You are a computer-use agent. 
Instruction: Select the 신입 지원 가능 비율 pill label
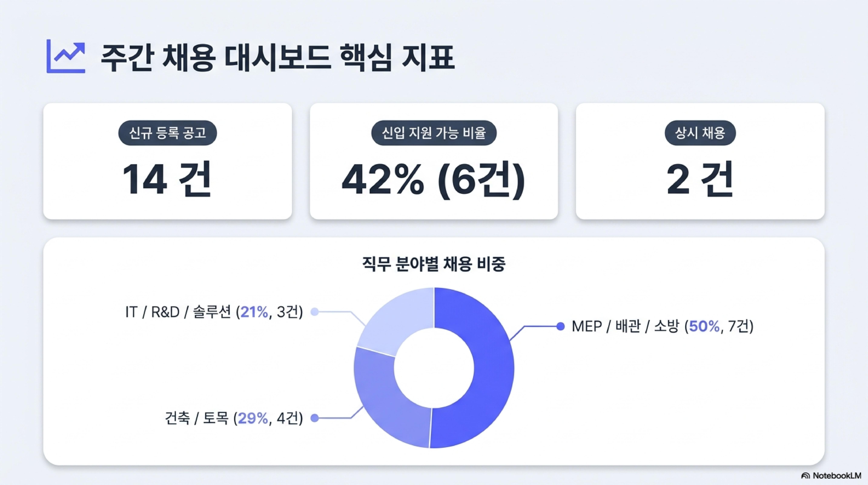(434, 133)
